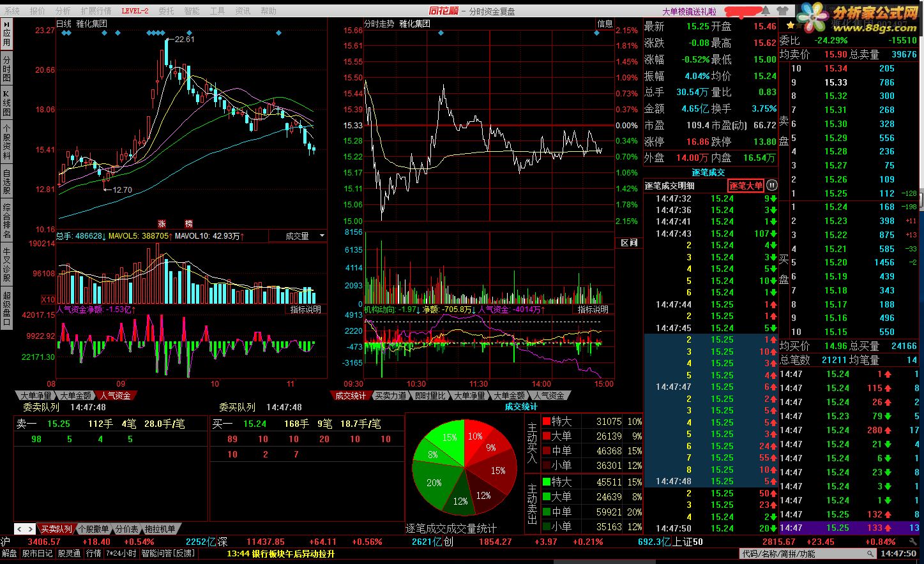Switch to the 买卖力道 tab
Image resolution: width=924 pixels, height=564 pixels.
pyautogui.click(x=390, y=396)
